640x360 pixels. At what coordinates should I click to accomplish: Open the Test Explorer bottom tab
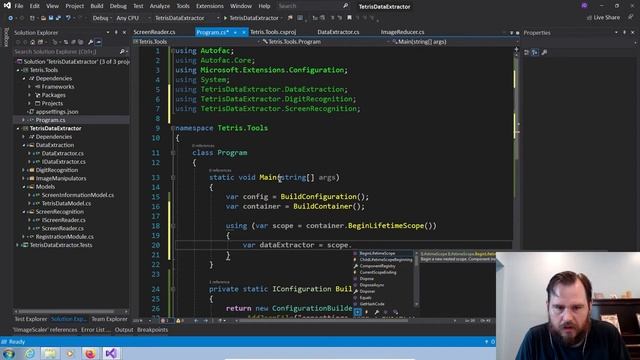31,319
